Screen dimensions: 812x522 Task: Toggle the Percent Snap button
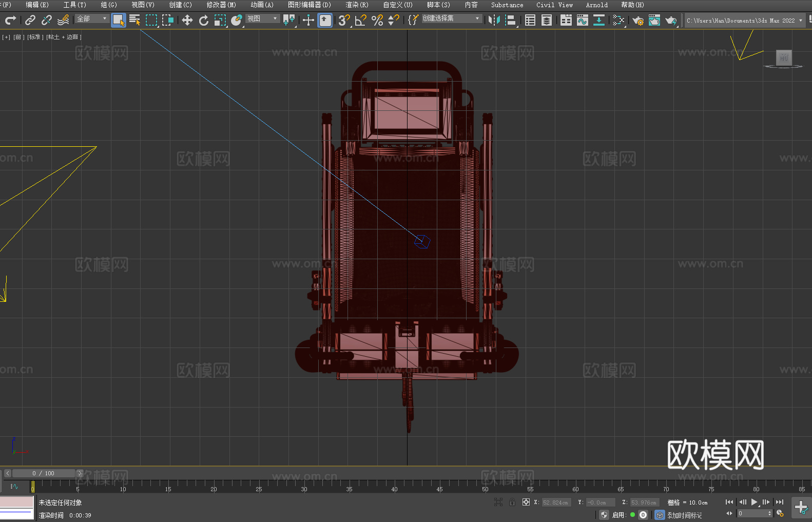377,20
